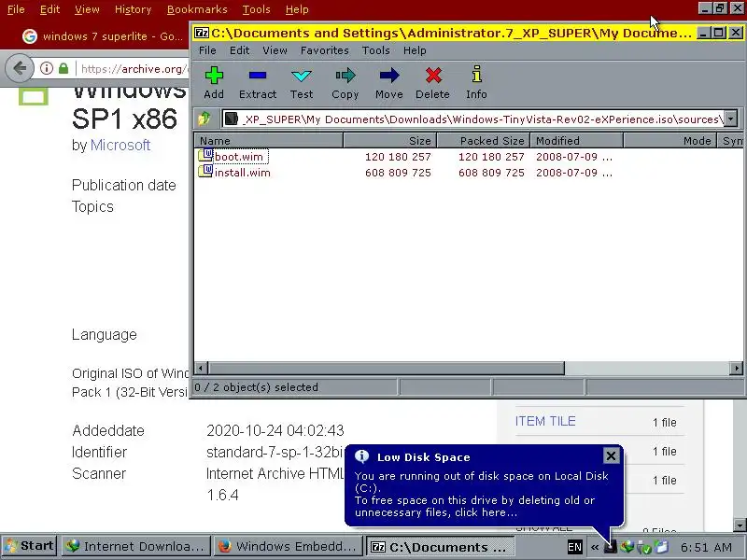
Task: Switch to Windows Embedded Firefox taskbar button
Action: 289,546
